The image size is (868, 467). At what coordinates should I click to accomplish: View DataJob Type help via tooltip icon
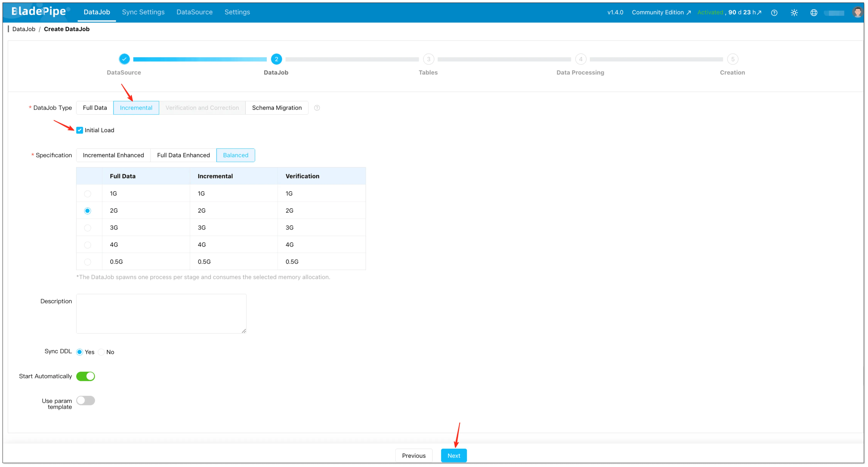tap(317, 107)
